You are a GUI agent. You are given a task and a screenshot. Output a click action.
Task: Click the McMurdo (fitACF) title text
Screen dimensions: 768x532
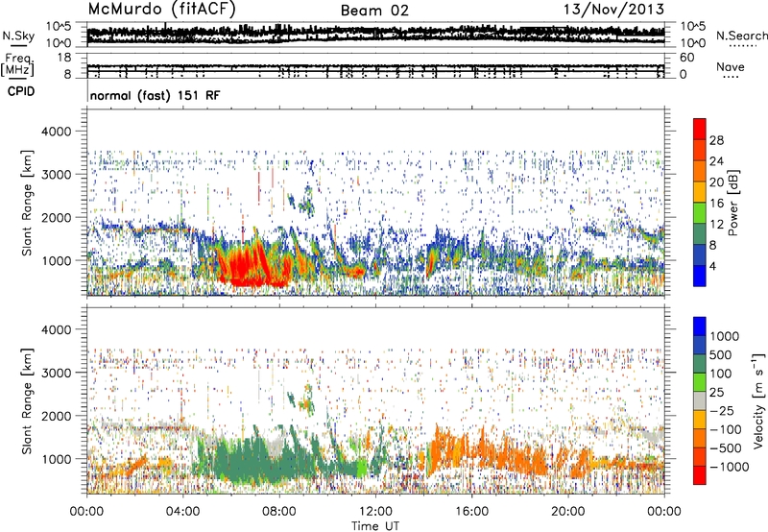pyautogui.click(x=161, y=10)
